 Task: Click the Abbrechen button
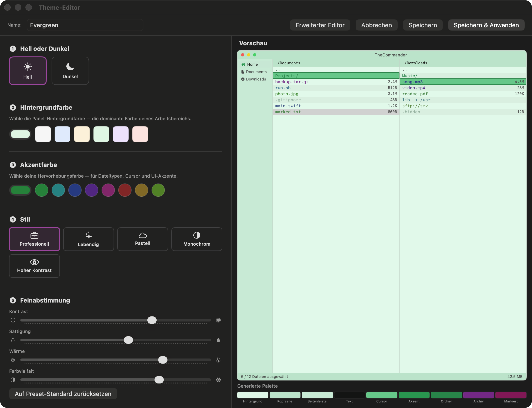(x=376, y=25)
